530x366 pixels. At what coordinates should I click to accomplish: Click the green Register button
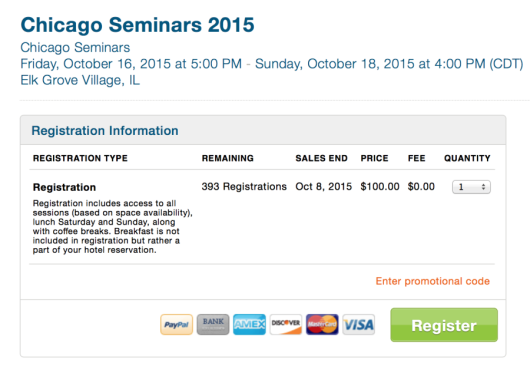click(x=444, y=325)
